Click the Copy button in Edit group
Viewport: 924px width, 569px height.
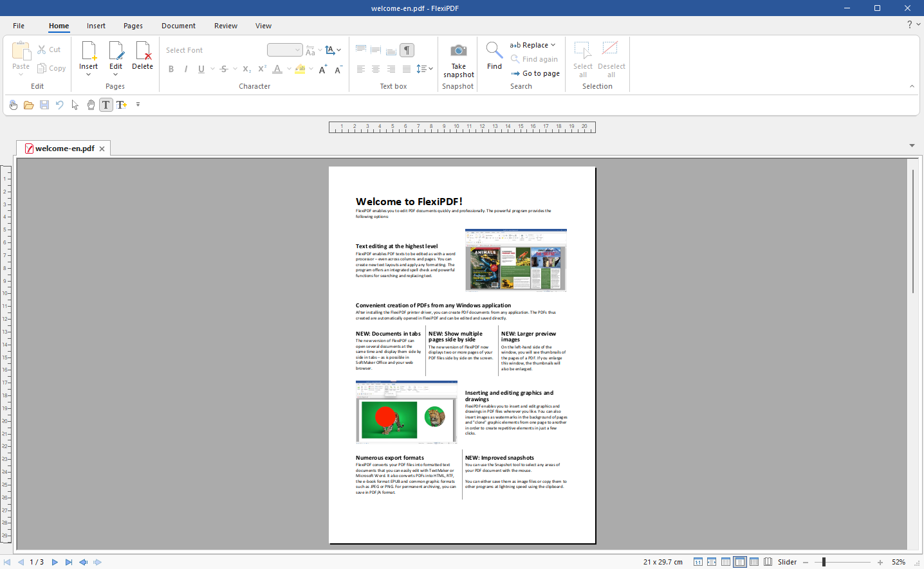[51, 68]
